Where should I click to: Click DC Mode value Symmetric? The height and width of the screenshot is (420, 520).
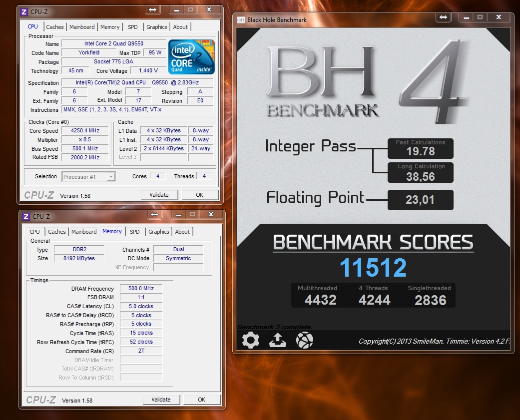[x=178, y=258]
